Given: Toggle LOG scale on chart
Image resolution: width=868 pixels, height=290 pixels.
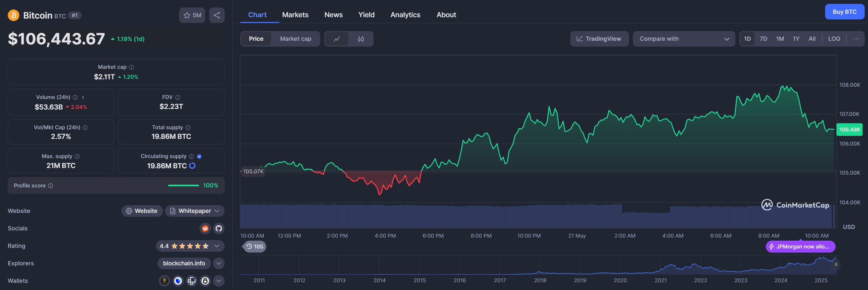Looking at the screenshot, I should (834, 39).
